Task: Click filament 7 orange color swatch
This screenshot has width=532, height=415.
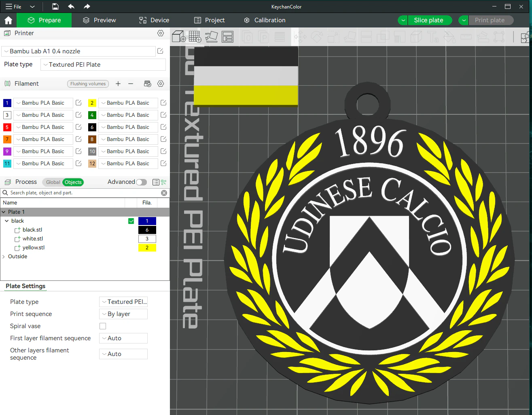Action: (7, 139)
